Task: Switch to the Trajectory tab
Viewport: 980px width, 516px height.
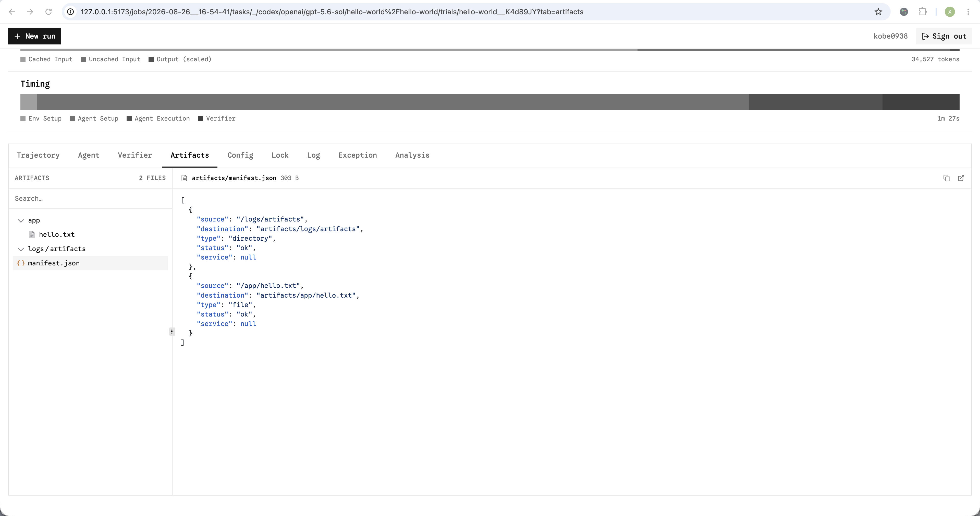Action: point(38,155)
